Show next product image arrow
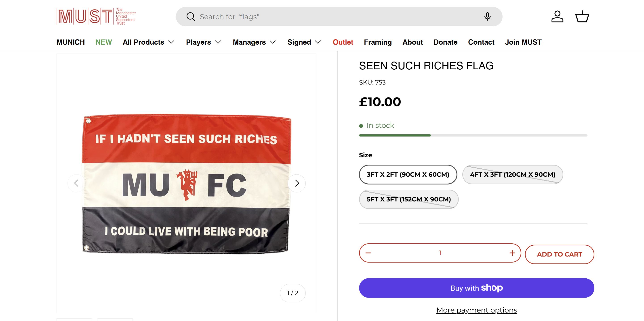The height and width of the screenshot is (321, 644). tap(297, 183)
